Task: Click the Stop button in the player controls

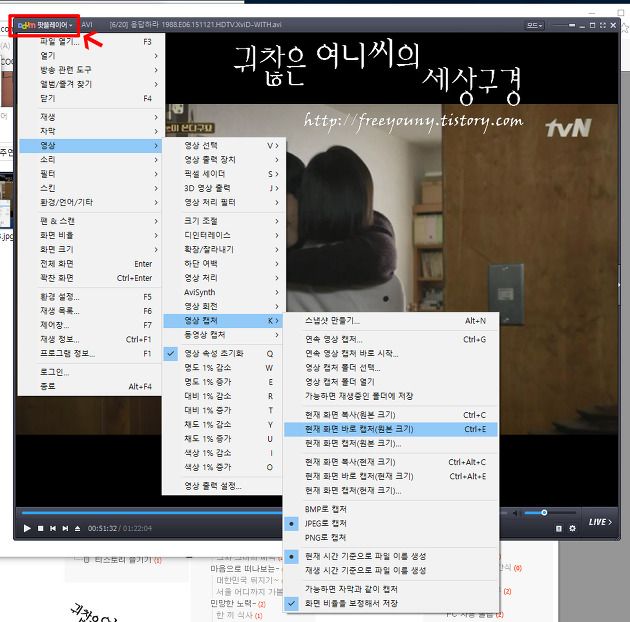Action: (41, 528)
